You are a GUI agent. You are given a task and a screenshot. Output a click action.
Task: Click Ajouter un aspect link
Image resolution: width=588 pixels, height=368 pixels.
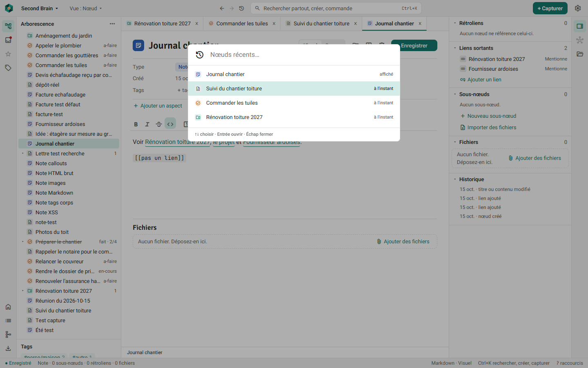coord(158,106)
